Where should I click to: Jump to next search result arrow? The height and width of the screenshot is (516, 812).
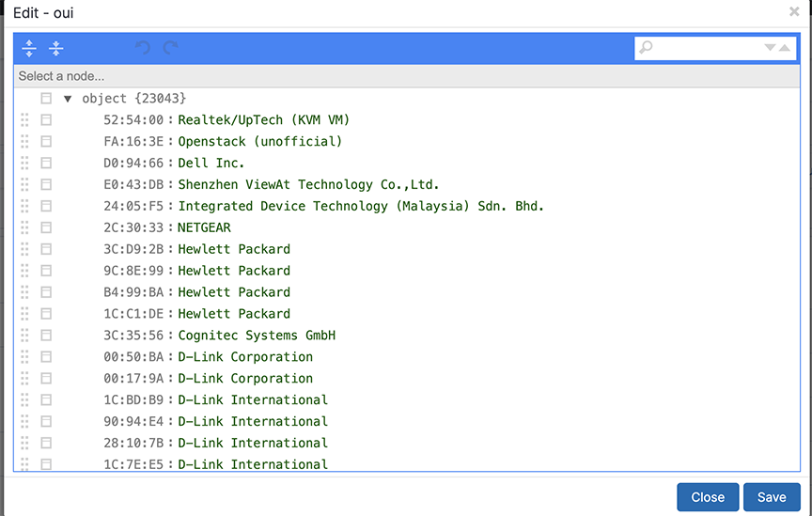coord(770,48)
